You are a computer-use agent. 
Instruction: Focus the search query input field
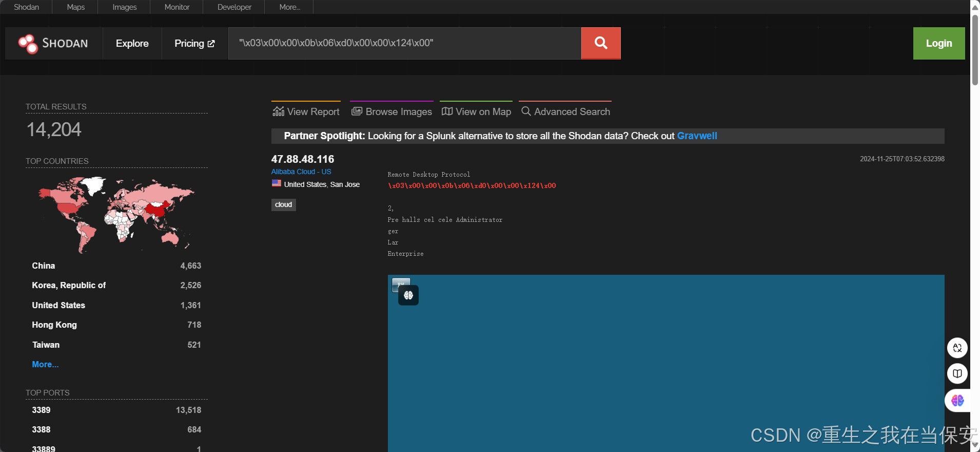pyautogui.click(x=405, y=43)
